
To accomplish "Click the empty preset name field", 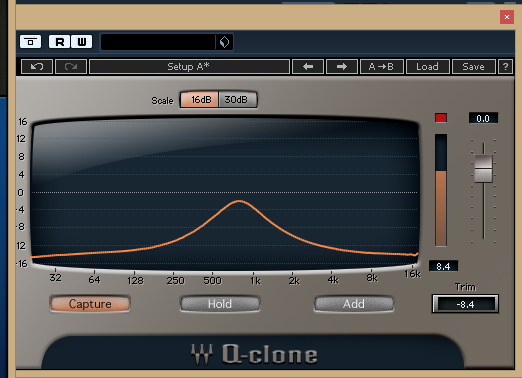I will pyautogui.click(x=158, y=42).
